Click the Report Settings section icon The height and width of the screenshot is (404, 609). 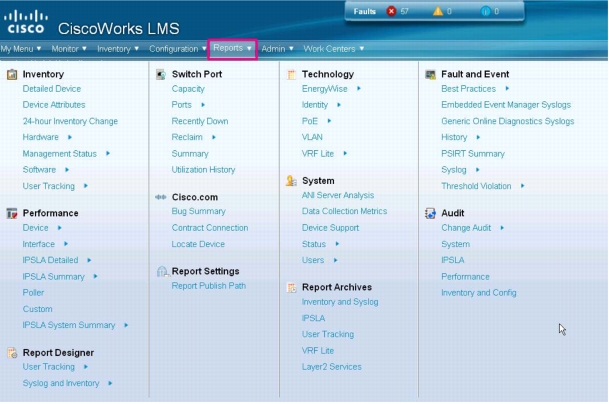[162, 271]
